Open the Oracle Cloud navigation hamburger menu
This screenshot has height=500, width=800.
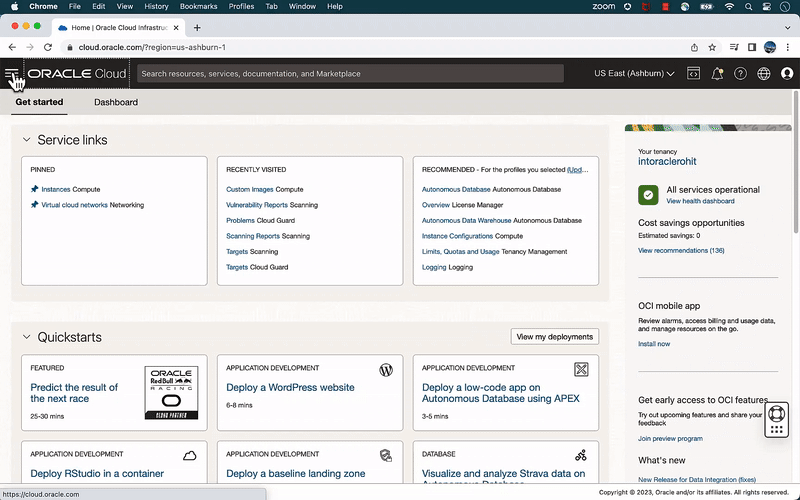(x=11, y=74)
